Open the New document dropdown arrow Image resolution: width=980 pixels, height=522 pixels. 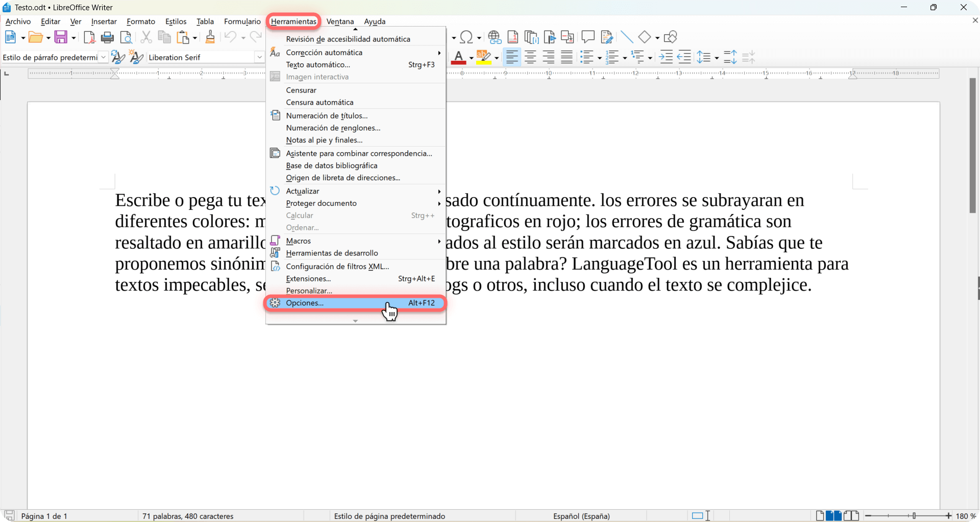coord(23,38)
